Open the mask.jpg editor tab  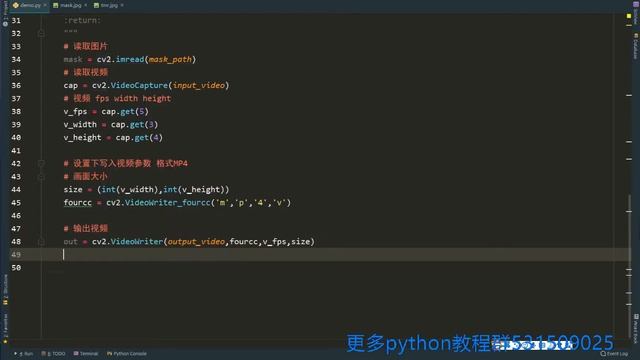pyautogui.click(x=71, y=5)
